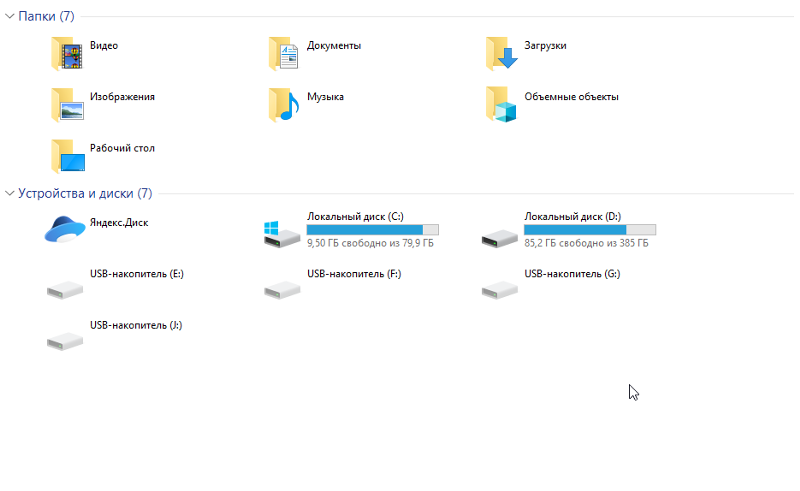
Task: Select the USB-накопитель (J:) drive icon
Action: [65, 341]
